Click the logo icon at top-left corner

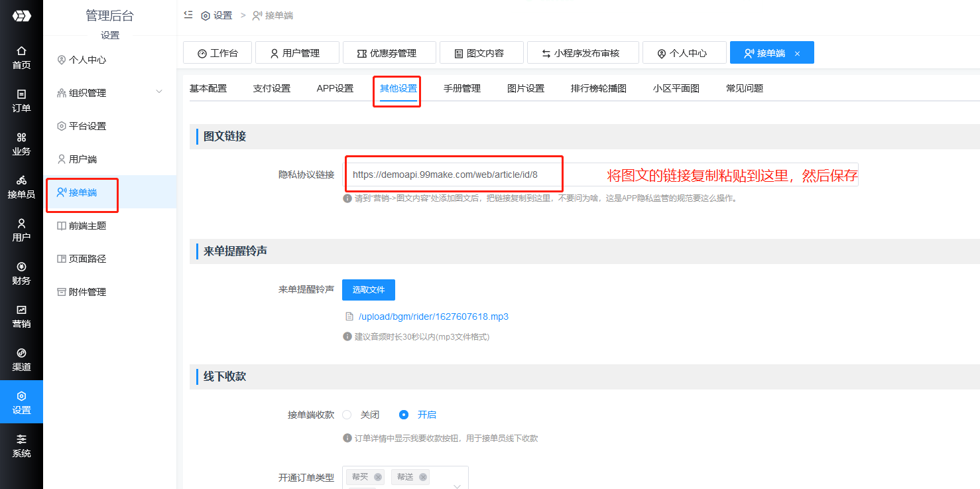pyautogui.click(x=21, y=15)
